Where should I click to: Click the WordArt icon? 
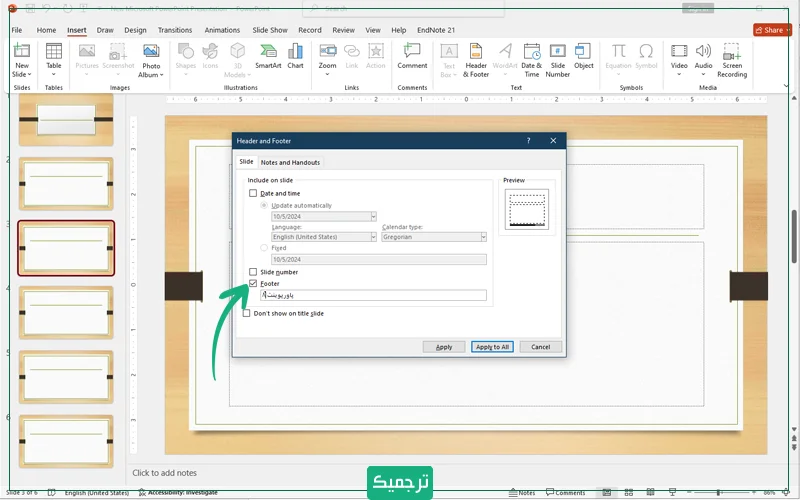tap(505, 51)
